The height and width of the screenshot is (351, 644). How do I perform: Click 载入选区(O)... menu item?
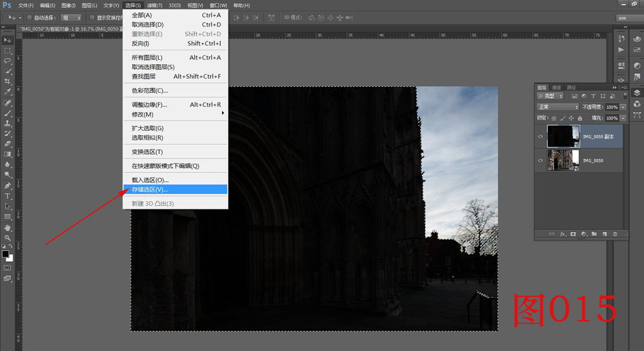pos(176,180)
